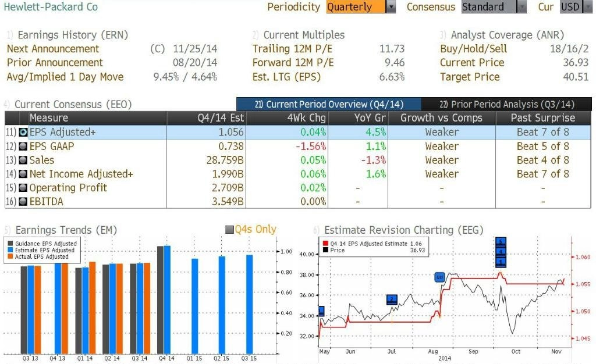
Task: Click the red Q4 14 EPS Estimate legend swatch
Action: click(x=325, y=244)
